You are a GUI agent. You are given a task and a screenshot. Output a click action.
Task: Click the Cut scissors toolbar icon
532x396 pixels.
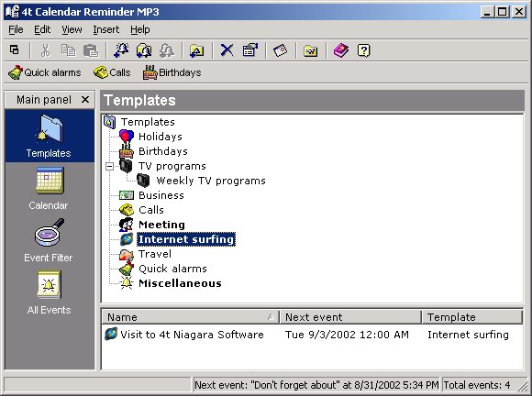pyautogui.click(x=45, y=50)
